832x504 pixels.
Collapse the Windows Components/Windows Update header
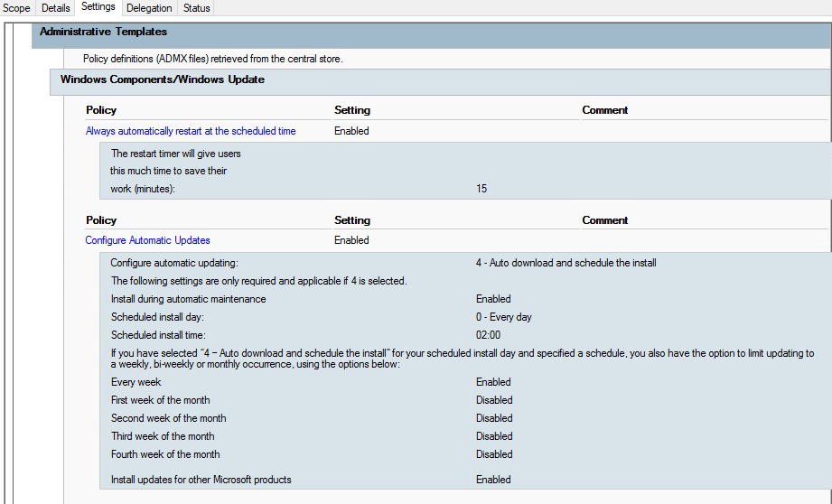(441, 81)
